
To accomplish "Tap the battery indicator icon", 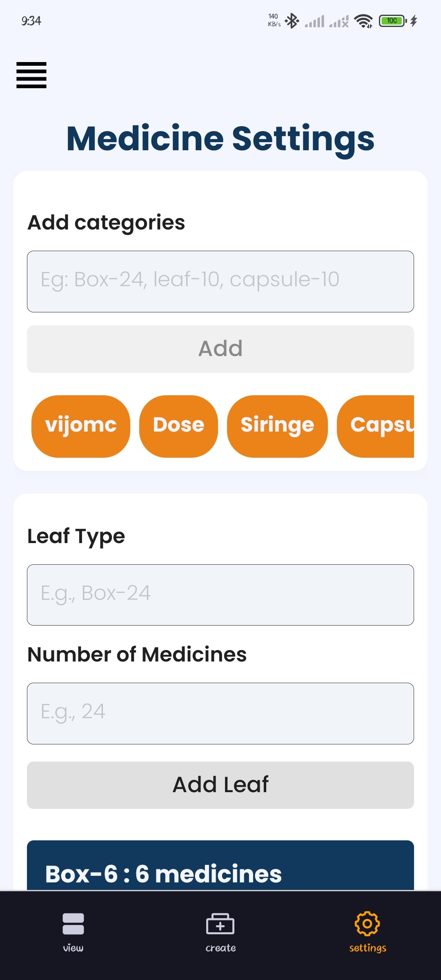I will 392,21.
